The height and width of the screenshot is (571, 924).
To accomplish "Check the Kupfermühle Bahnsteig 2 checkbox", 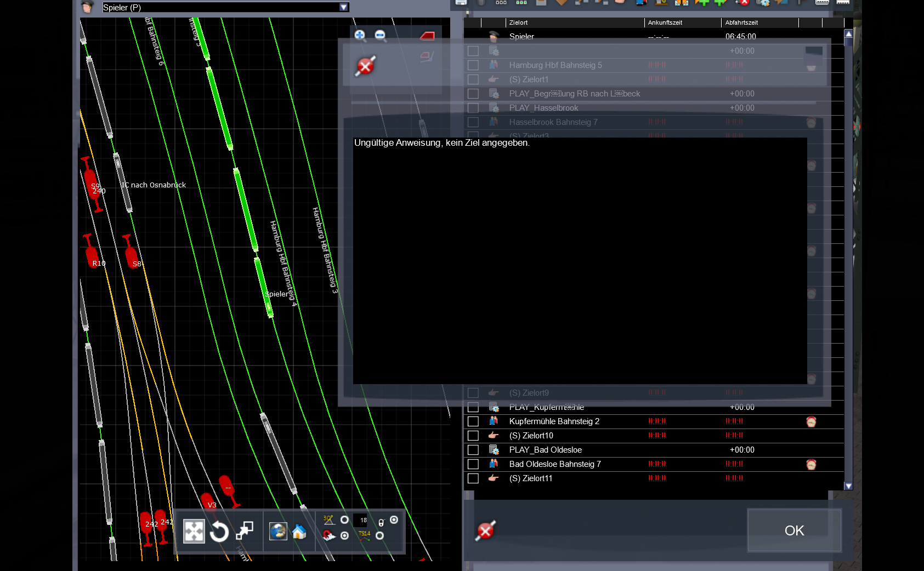I will (x=473, y=421).
